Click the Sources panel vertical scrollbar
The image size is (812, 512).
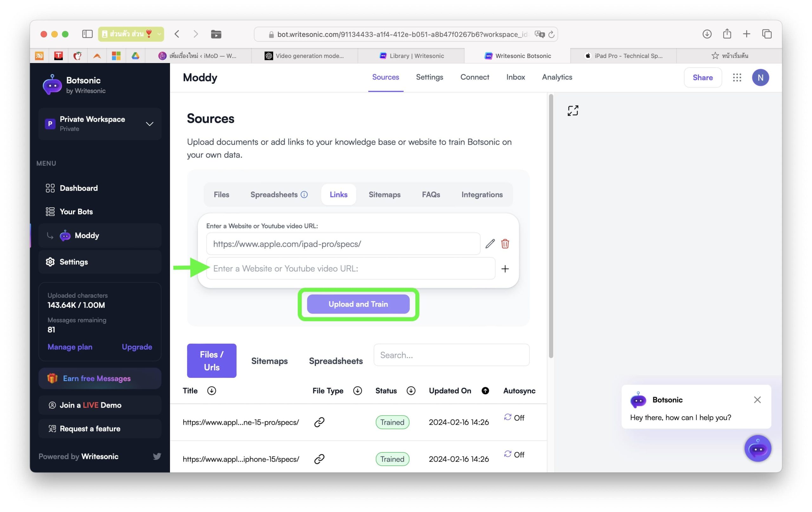551,226
